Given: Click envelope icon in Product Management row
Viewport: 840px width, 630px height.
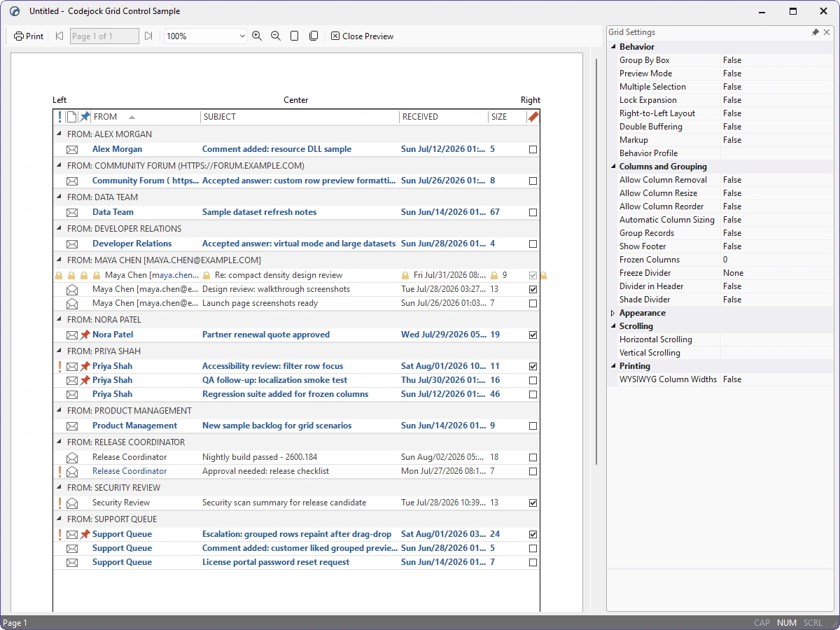Looking at the screenshot, I should (x=72, y=426).
